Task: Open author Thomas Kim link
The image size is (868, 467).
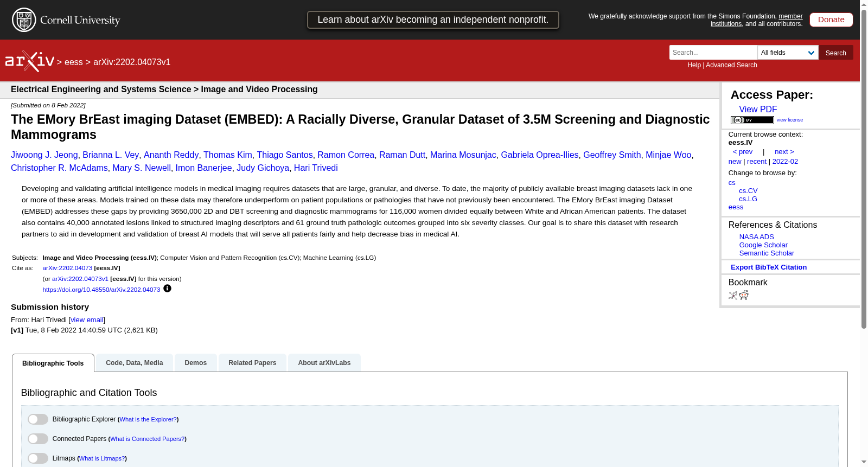Action: [x=228, y=155]
